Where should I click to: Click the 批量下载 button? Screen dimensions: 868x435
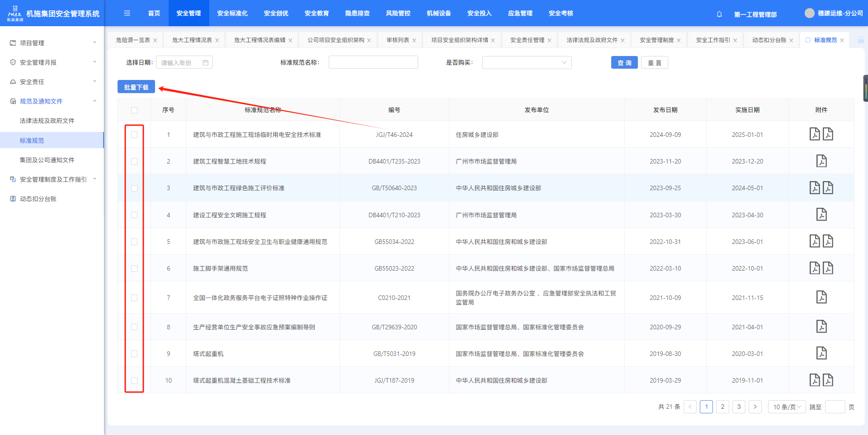[136, 87]
